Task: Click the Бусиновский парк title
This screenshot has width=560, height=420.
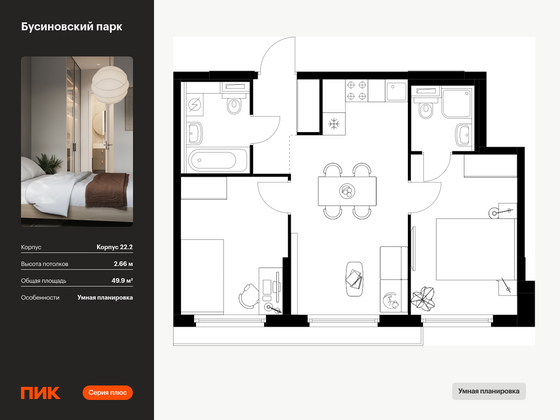Action: (x=72, y=27)
